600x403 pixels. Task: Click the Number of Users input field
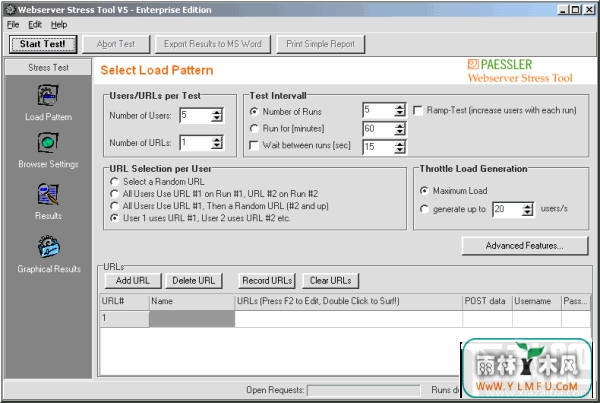pyautogui.click(x=196, y=115)
